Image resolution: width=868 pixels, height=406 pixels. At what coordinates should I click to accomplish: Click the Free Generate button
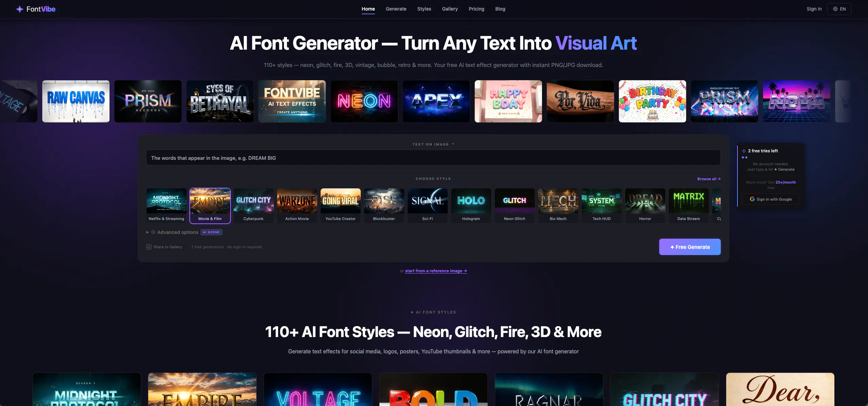(x=690, y=247)
